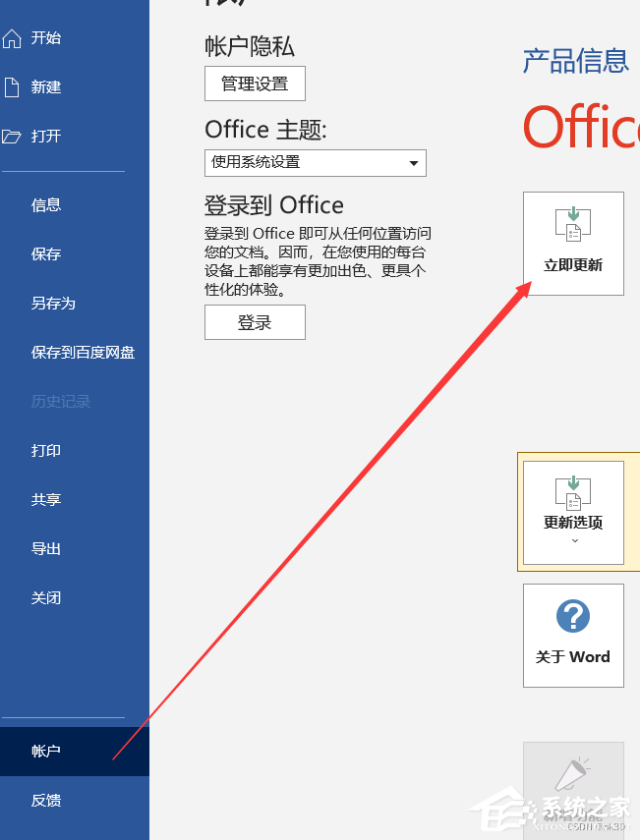Select the 帐户 tab
The image size is (640, 840).
click(x=75, y=751)
